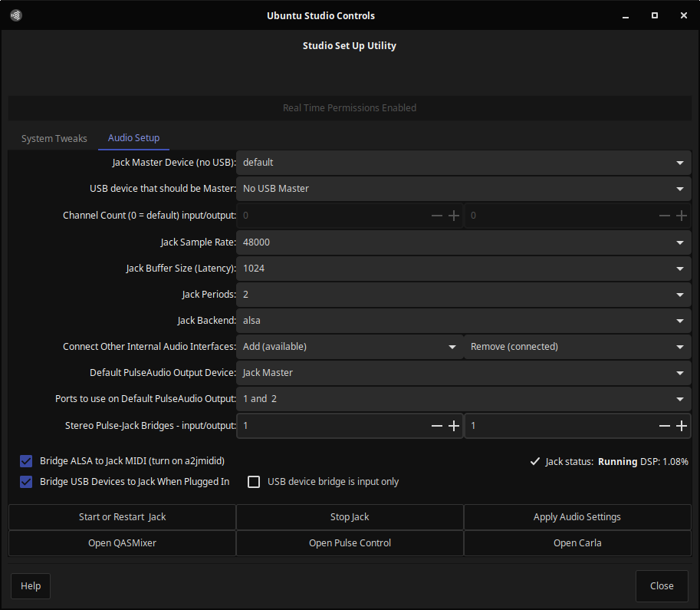
Task: Enable USB device bridge is input only
Action: pos(254,482)
